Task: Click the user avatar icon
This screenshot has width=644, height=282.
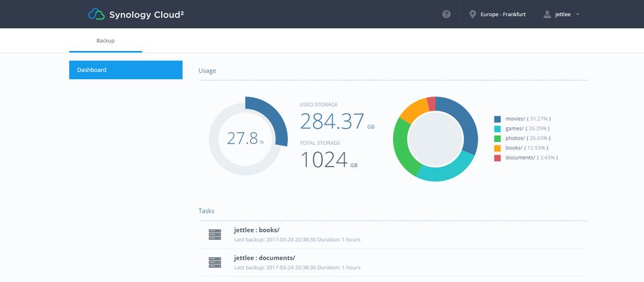Action: pos(547,14)
